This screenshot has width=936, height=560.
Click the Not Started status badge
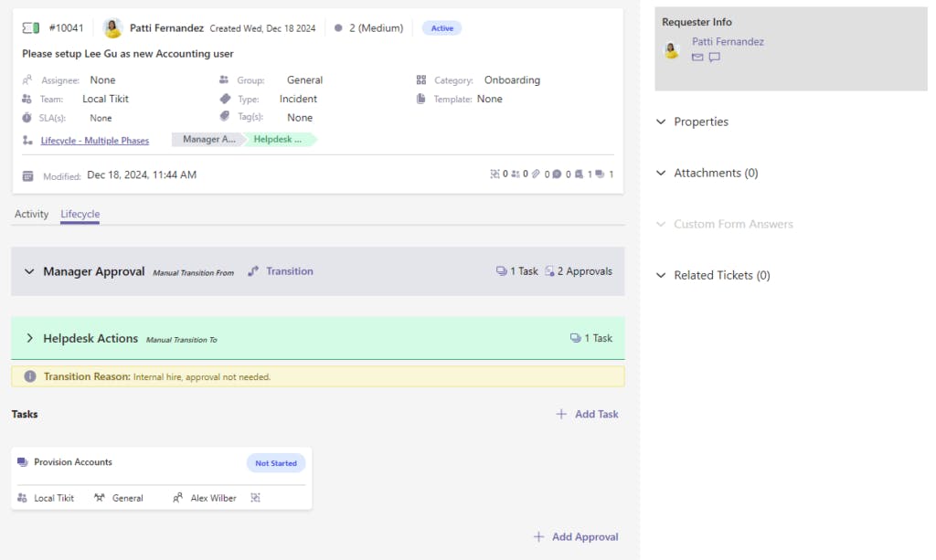click(x=276, y=463)
